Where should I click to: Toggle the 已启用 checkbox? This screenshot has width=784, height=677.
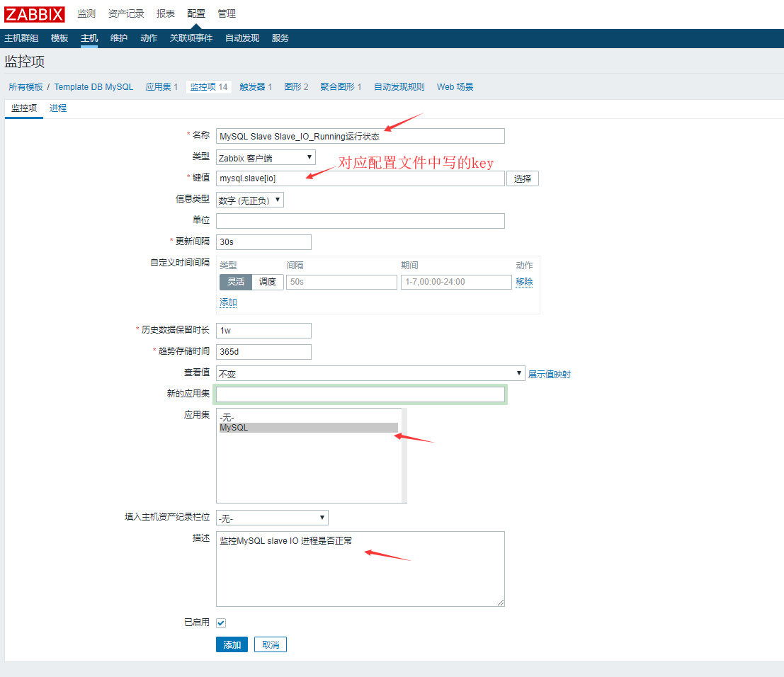coord(221,622)
